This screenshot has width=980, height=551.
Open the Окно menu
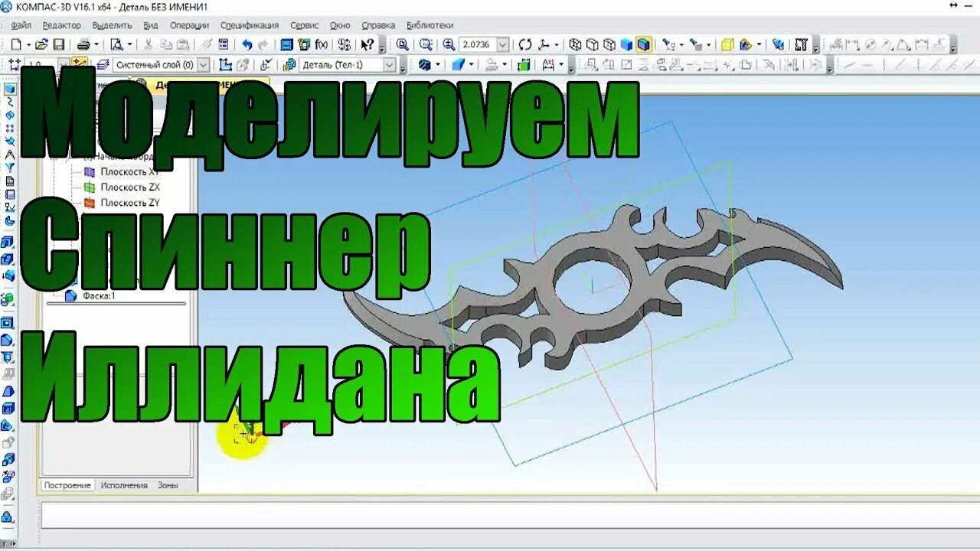click(x=340, y=25)
